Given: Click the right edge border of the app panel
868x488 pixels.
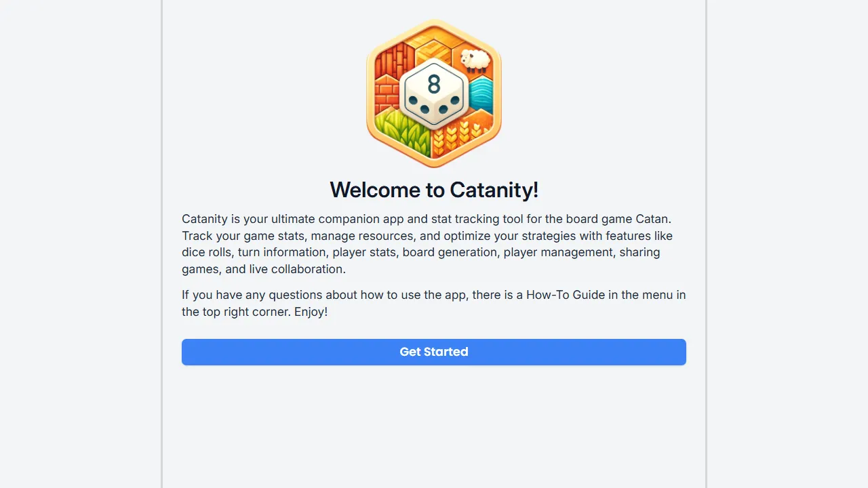Looking at the screenshot, I should [x=707, y=244].
